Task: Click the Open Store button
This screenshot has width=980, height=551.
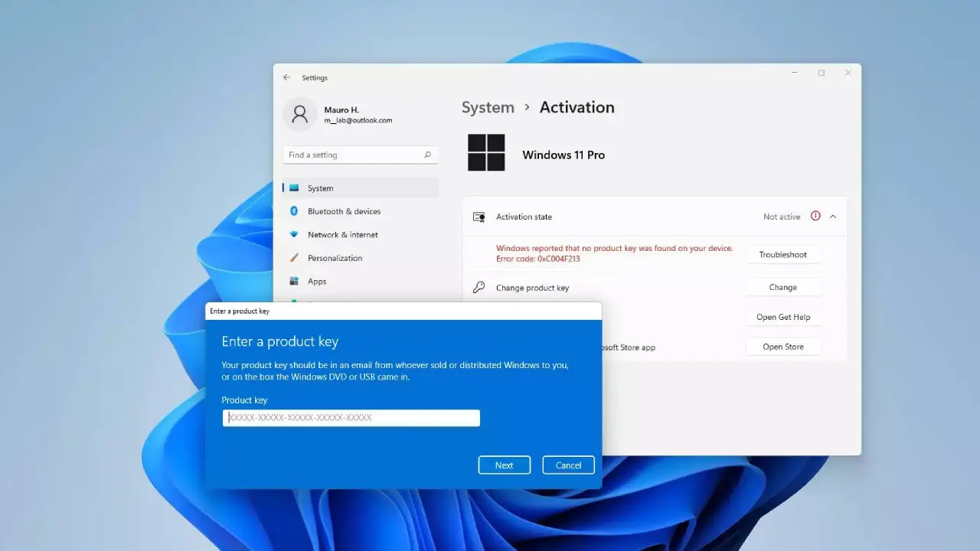Action: pos(782,347)
